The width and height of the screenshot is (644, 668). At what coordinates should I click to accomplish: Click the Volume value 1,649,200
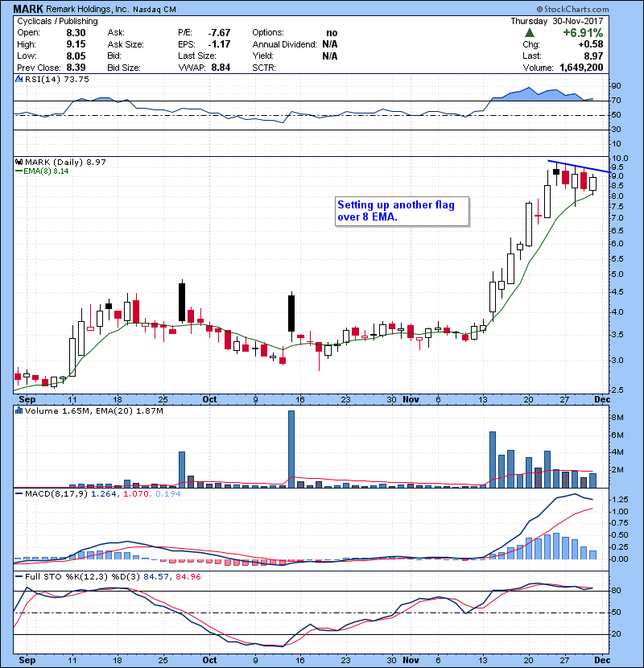click(581, 68)
